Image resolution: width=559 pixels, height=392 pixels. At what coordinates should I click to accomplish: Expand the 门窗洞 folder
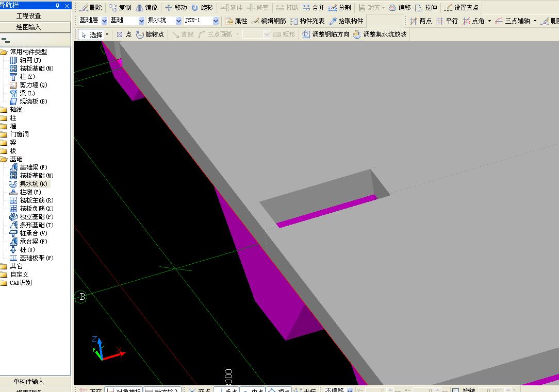(x=4, y=134)
